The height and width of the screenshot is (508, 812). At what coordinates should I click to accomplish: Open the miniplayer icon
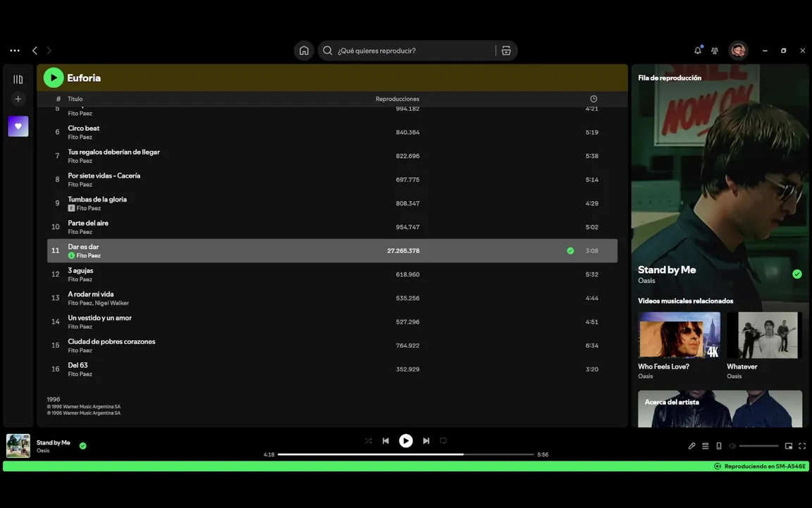pos(789,446)
